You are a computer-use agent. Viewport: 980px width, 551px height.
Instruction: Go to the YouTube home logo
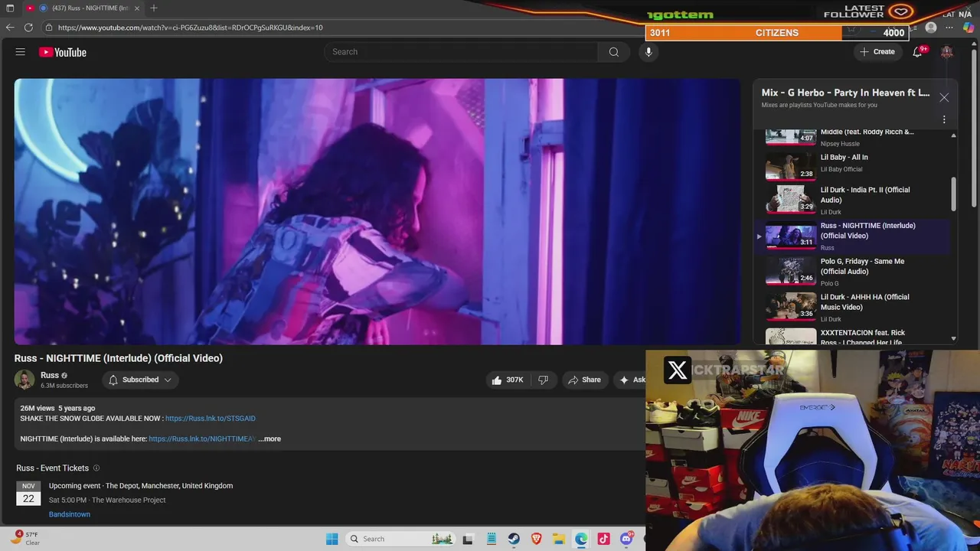(x=63, y=52)
